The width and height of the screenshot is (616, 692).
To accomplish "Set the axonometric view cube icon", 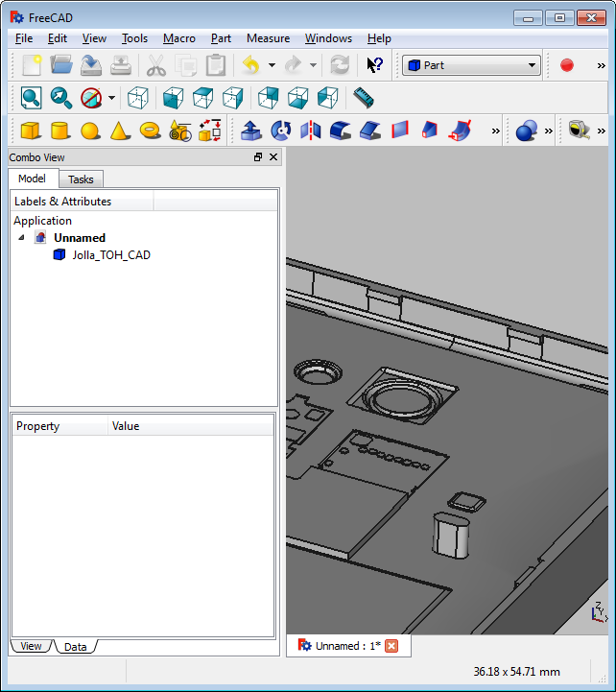I will [x=137, y=98].
